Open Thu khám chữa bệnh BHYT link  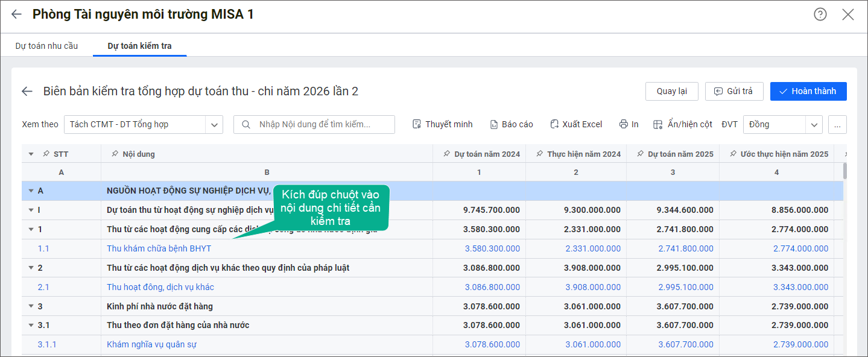(159, 248)
